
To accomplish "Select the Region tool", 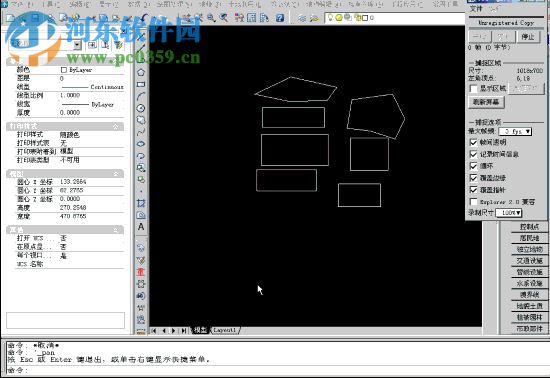I will [141, 215].
